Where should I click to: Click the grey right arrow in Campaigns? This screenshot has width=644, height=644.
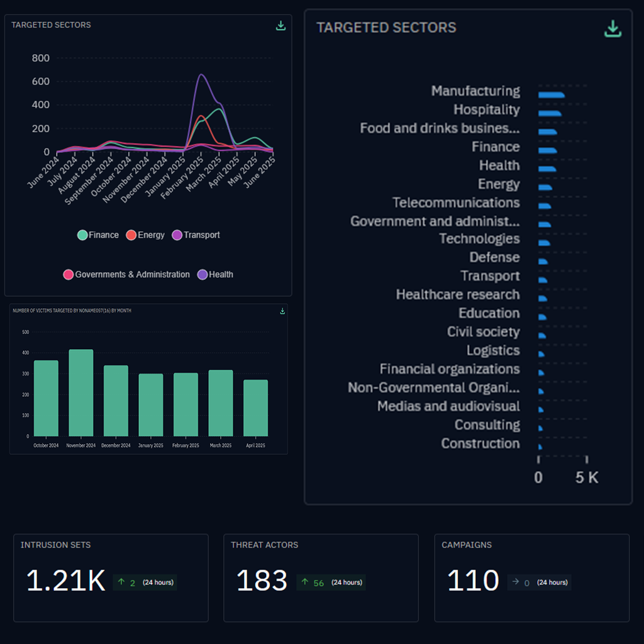tap(516, 582)
